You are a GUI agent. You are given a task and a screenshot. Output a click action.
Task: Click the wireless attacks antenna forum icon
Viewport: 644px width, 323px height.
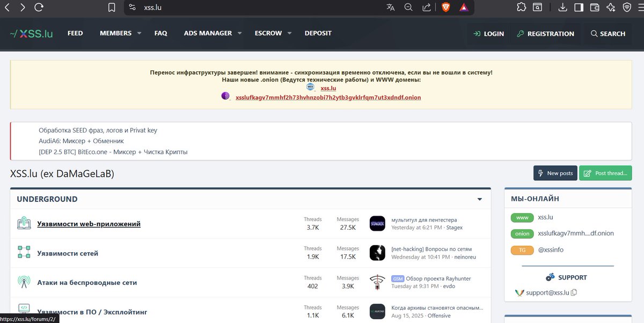pyautogui.click(x=24, y=282)
